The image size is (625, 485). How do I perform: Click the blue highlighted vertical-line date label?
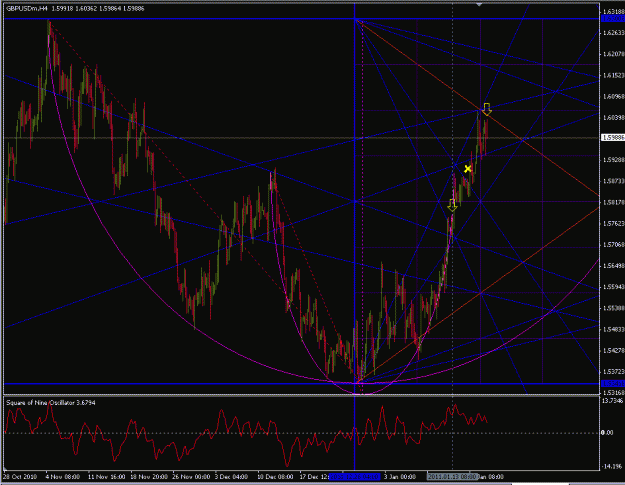point(355,477)
